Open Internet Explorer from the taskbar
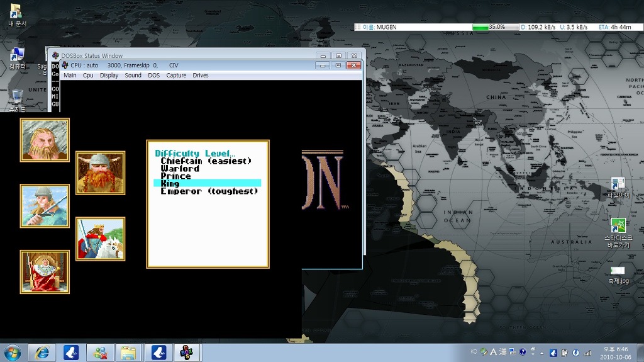Image resolution: width=644 pixels, height=362 pixels. [43, 353]
